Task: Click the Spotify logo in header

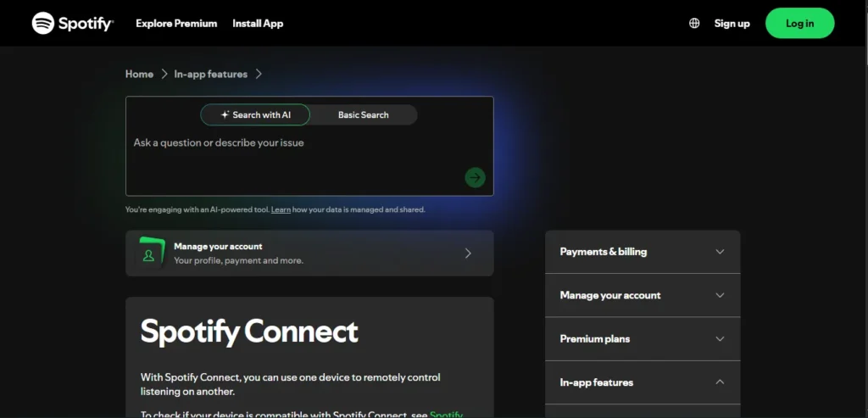Action: click(x=73, y=23)
